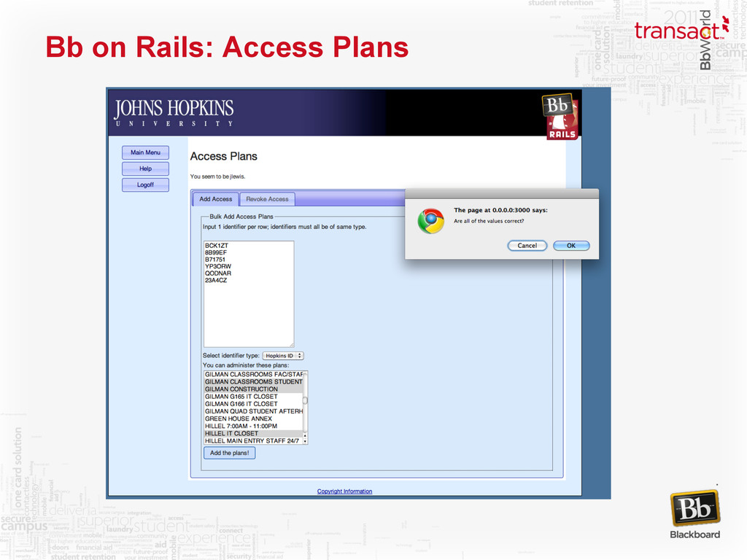Dismiss the dialog with Cancel
747x560 pixels.
pyautogui.click(x=527, y=246)
